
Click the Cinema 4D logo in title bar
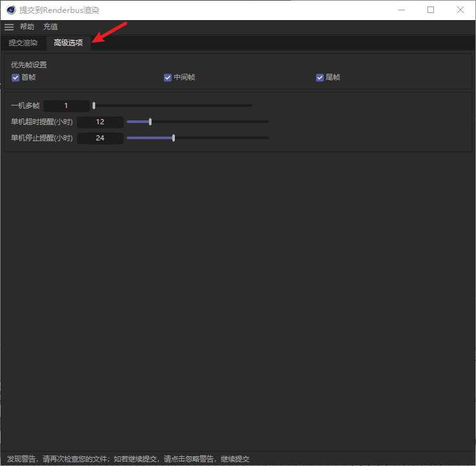(x=11, y=10)
